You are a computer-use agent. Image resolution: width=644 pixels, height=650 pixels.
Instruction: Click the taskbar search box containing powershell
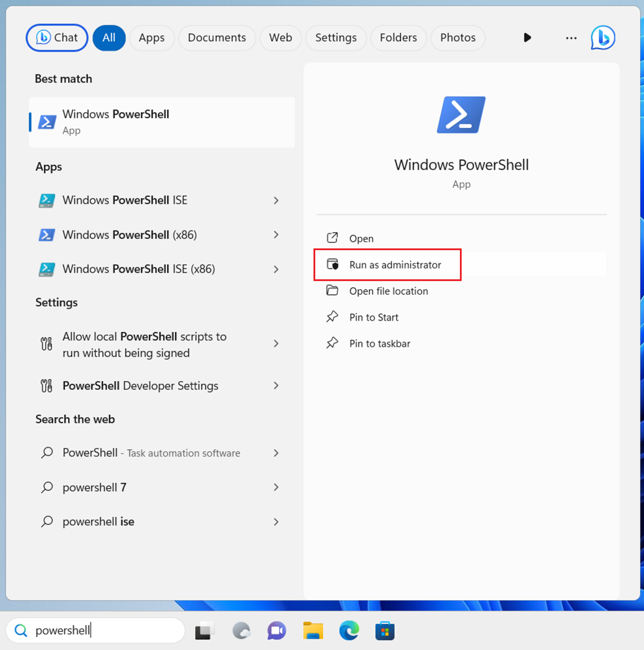(x=95, y=631)
